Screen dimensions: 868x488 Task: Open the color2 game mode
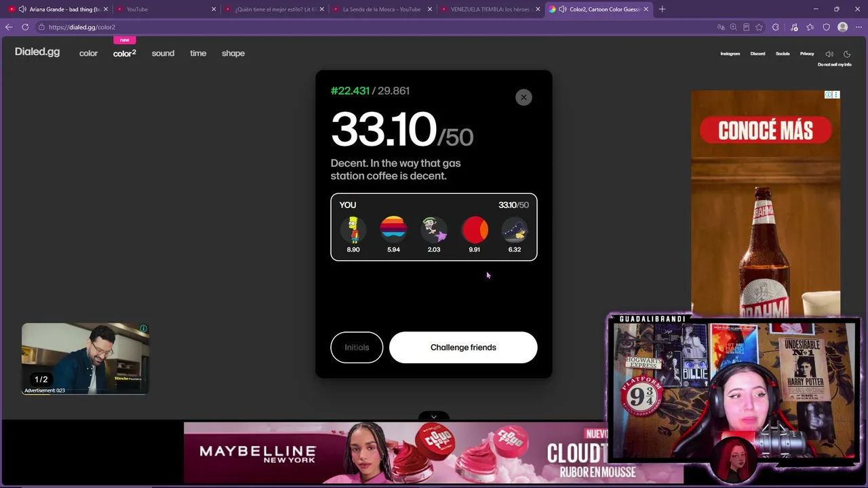124,54
